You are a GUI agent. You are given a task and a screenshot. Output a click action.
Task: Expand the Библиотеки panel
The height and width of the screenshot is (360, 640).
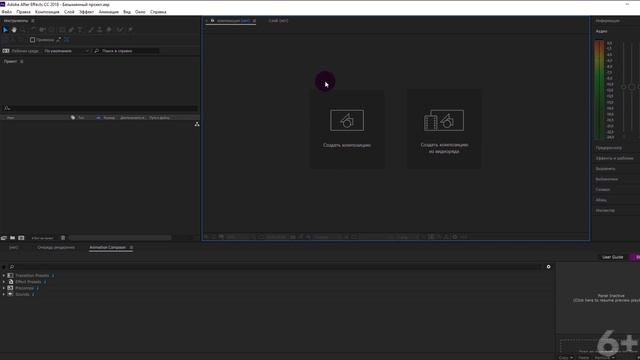607,179
